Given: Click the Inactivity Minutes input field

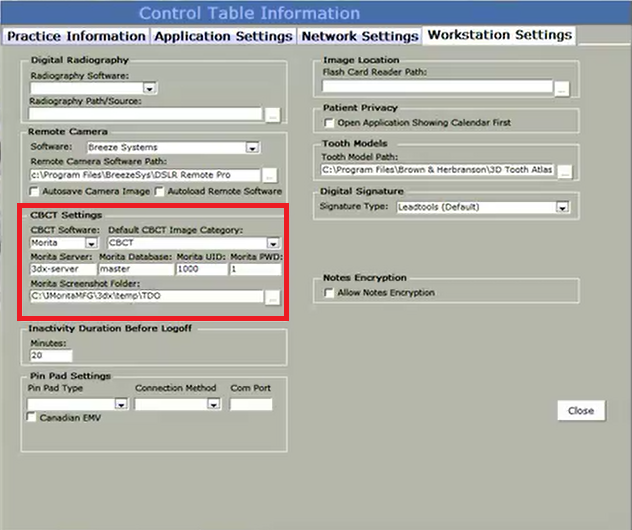Looking at the screenshot, I should click(51, 355).
